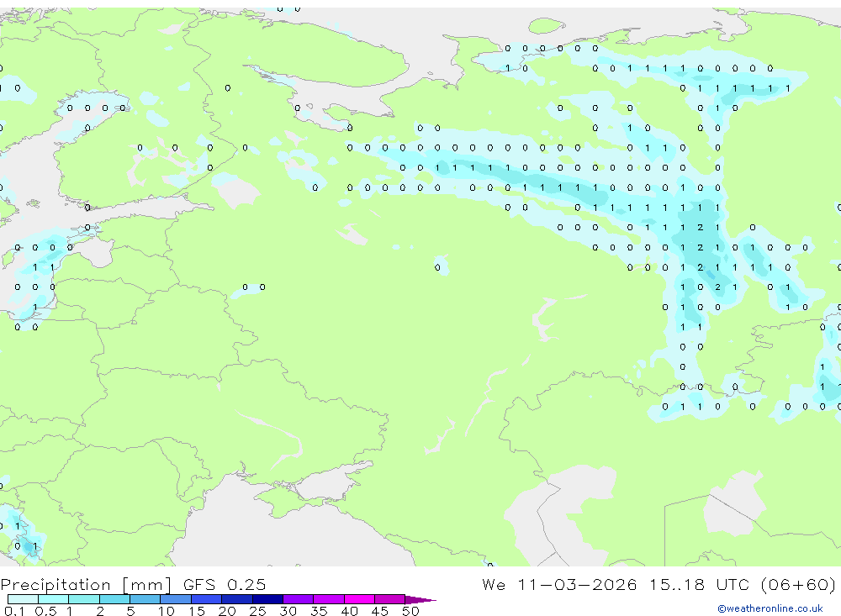Click the legend label '0.5'
The image size is (841, 616).
[45, 611]
